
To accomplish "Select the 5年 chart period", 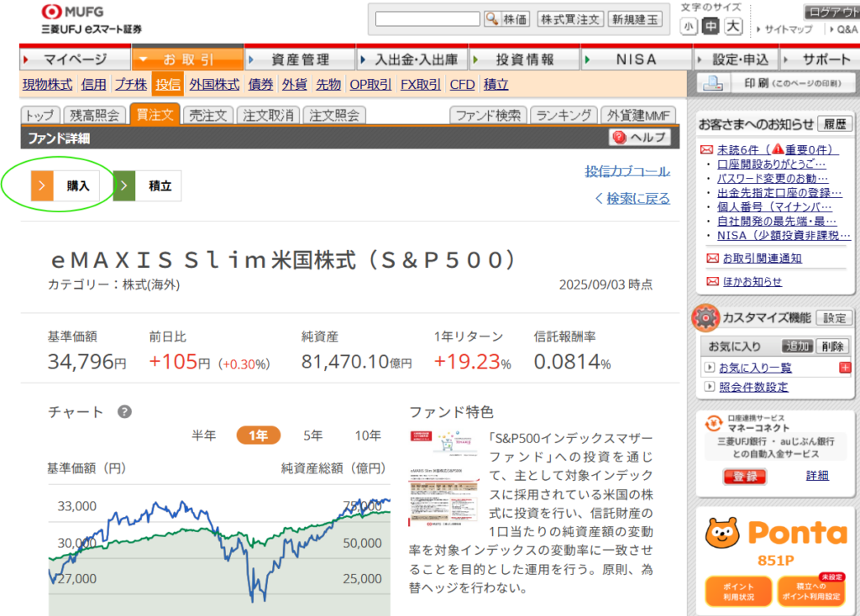I will point(313,436).
